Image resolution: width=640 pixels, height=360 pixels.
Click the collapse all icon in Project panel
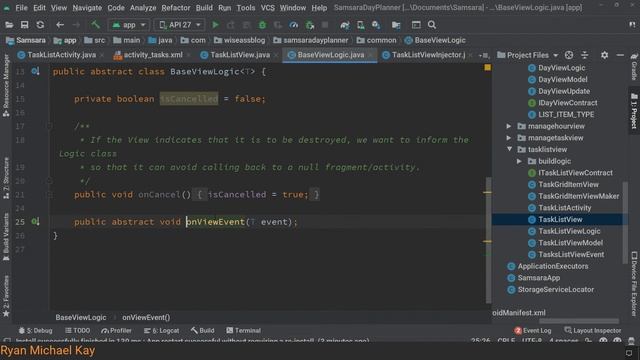(584, 55)
